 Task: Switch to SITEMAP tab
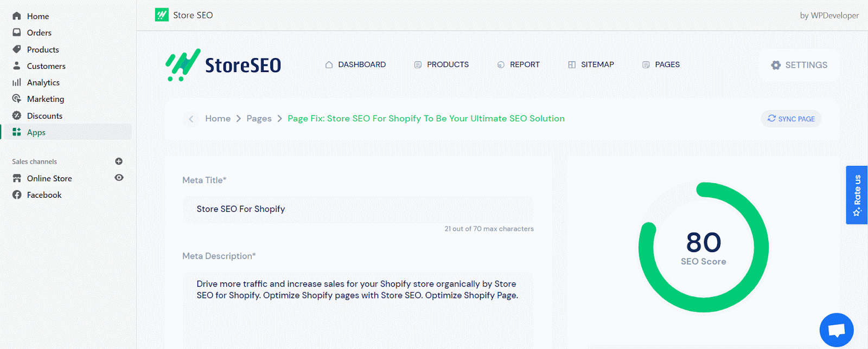tap(591, 64)
